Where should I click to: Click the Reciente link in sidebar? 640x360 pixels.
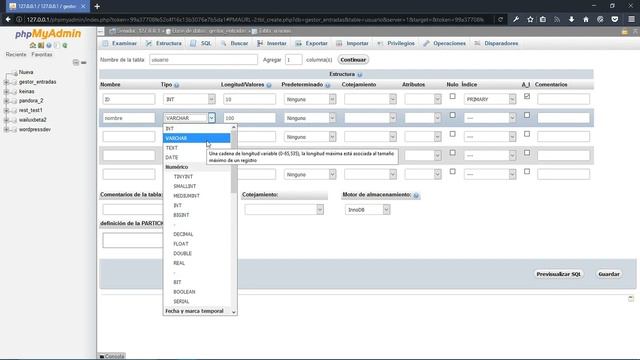[x=16, y=54]
